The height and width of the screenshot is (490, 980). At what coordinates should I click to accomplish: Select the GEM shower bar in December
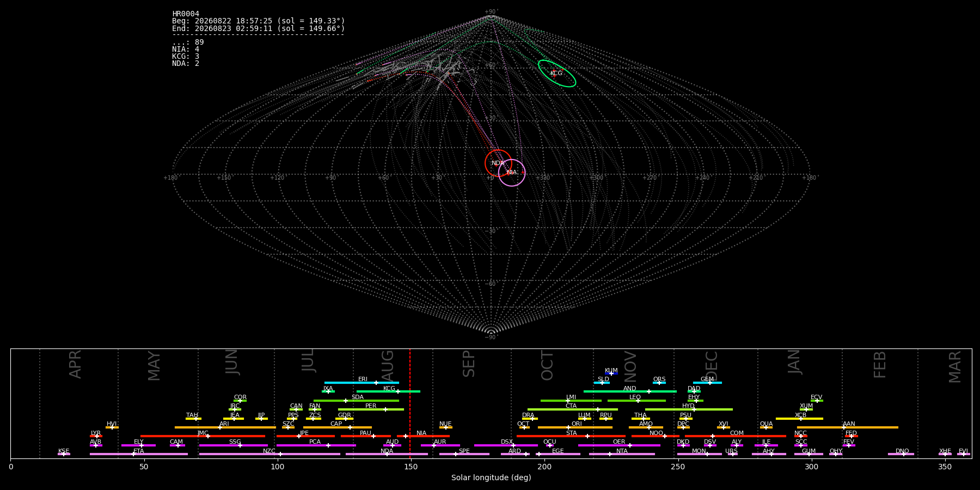pos(707,383)
